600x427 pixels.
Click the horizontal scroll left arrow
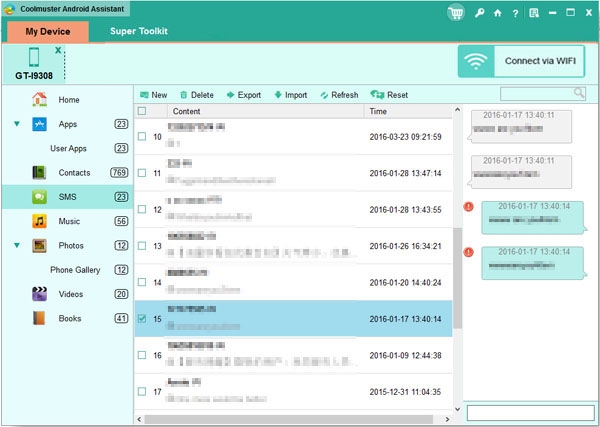(139, 419)
